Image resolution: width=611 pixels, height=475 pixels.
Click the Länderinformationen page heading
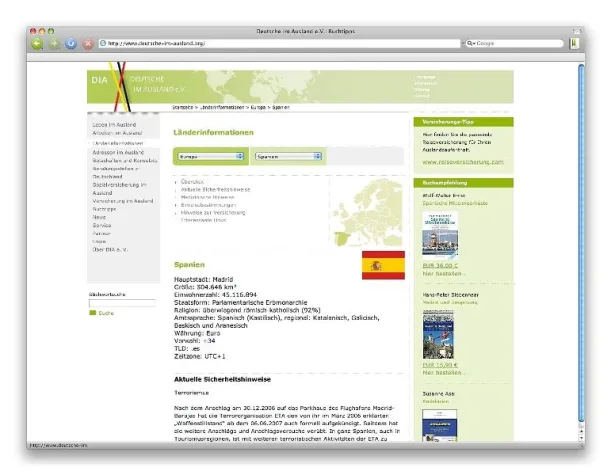coord(213,132)
